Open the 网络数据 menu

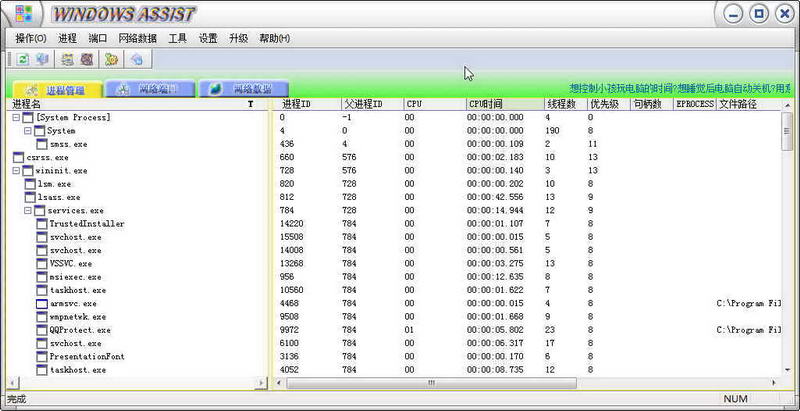point(138,38)
